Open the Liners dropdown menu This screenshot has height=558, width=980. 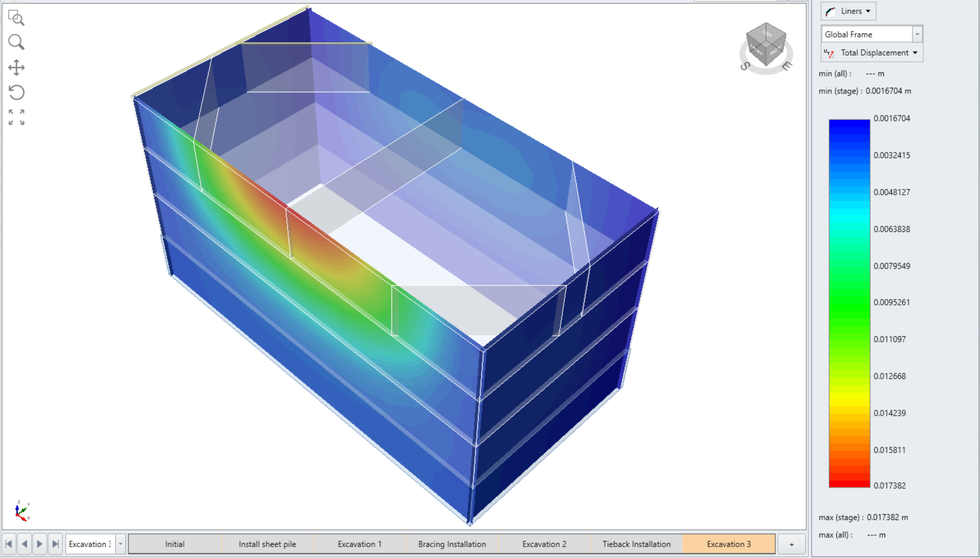[848, 11]
